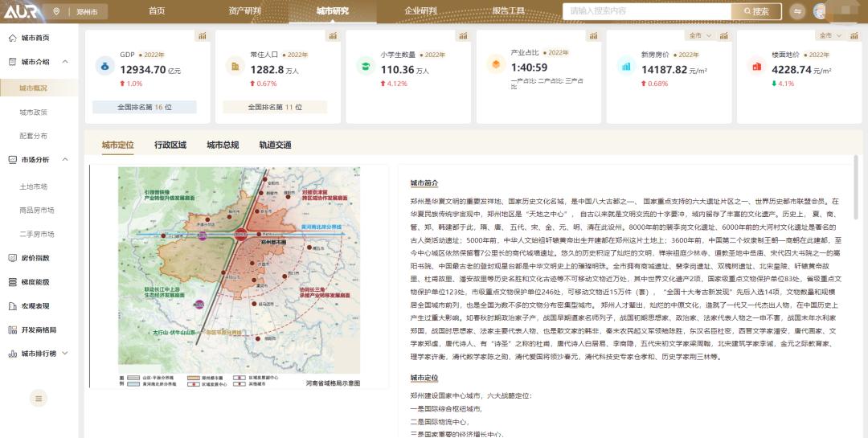
Task: Collapse the 市场分析 section chevron
Action: point(65,159)
